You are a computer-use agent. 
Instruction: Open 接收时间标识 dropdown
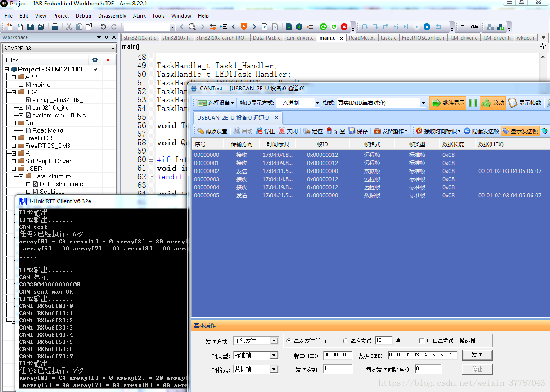438,131
